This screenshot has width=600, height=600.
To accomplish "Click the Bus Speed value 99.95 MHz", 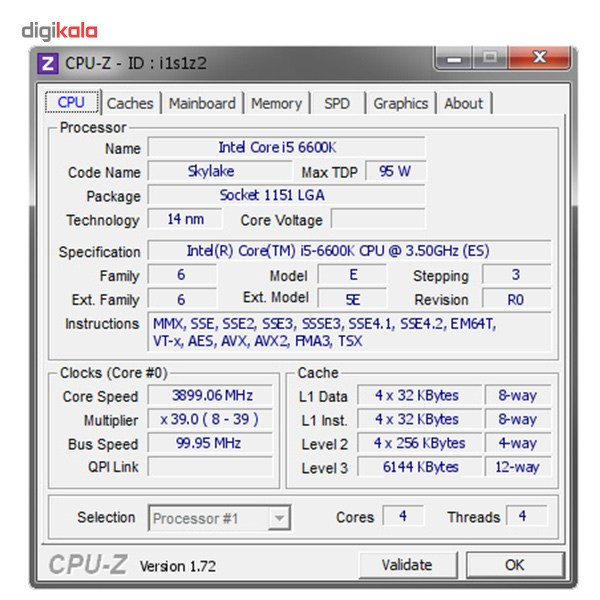I will click(x=210, y=443).
